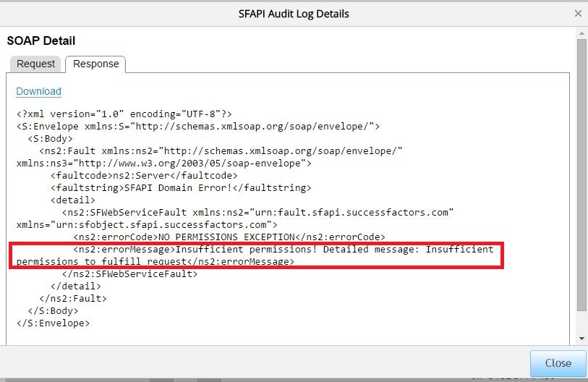This screenshot has height=382, width=588.
Task: Open the Download link
Action: click(x=38, y=91)
